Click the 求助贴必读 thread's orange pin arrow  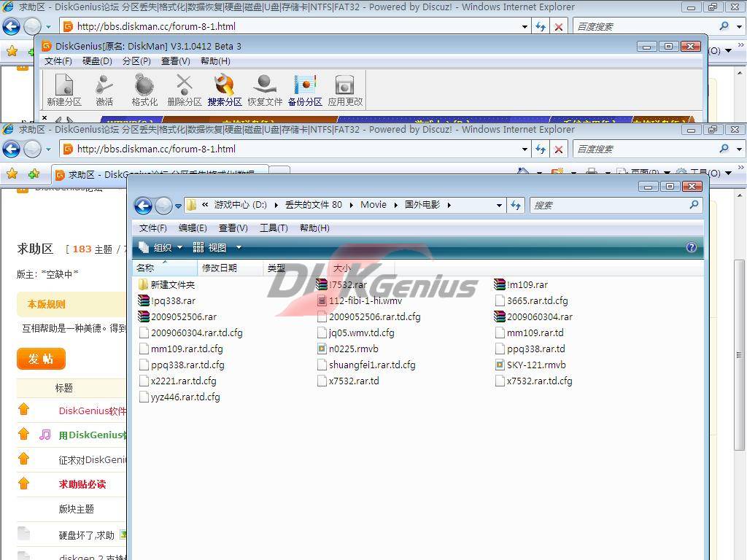click(x=24, y=483)
